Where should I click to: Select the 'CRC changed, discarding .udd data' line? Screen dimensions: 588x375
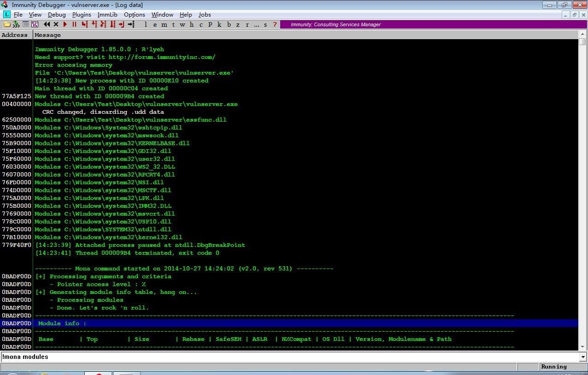click(x=289, y=112)
